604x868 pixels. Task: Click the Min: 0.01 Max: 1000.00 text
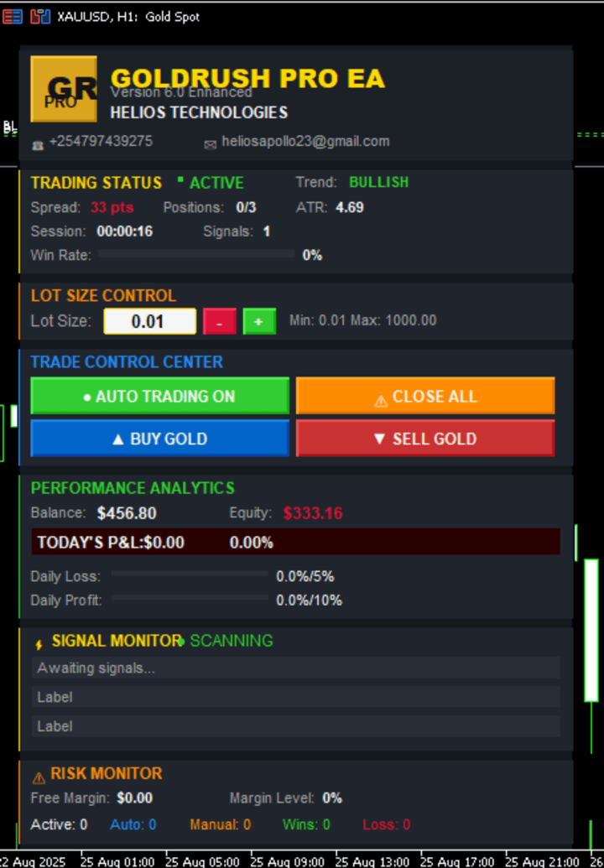362,320
